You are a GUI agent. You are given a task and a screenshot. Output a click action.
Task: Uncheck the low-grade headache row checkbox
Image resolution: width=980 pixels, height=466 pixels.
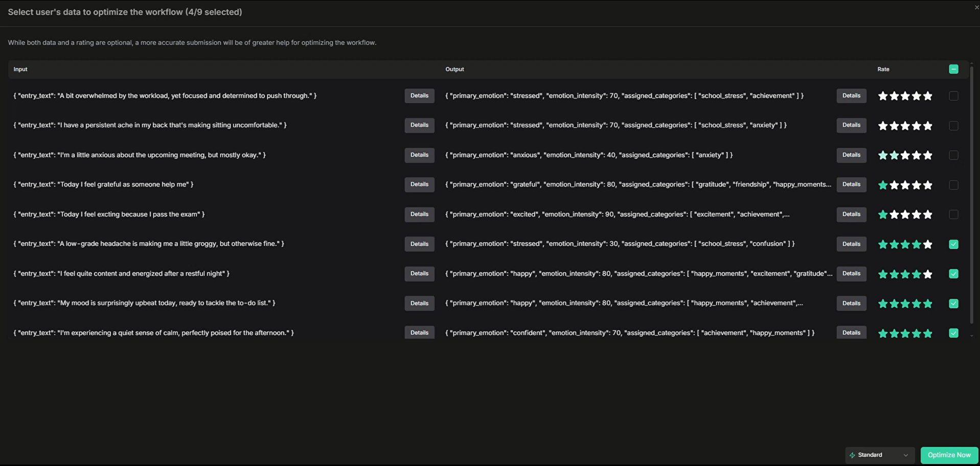[x=953, y=244]
